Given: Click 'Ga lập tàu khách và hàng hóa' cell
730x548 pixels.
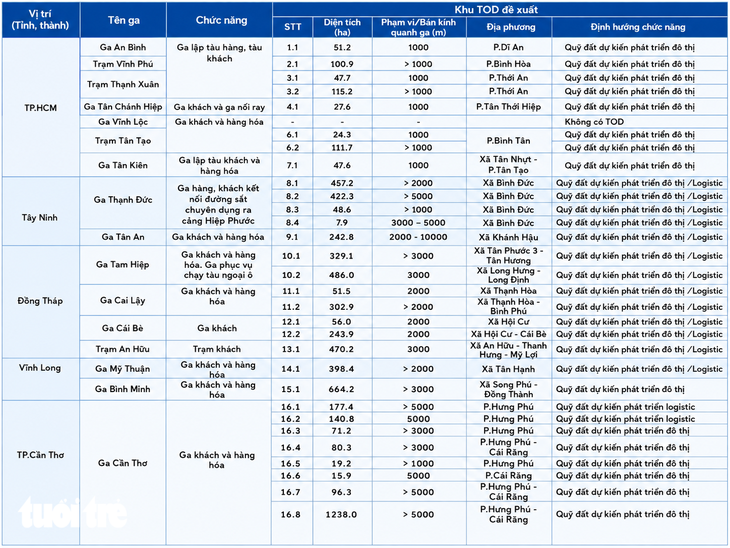Looking at the screenshot, I should coord(219,165).
